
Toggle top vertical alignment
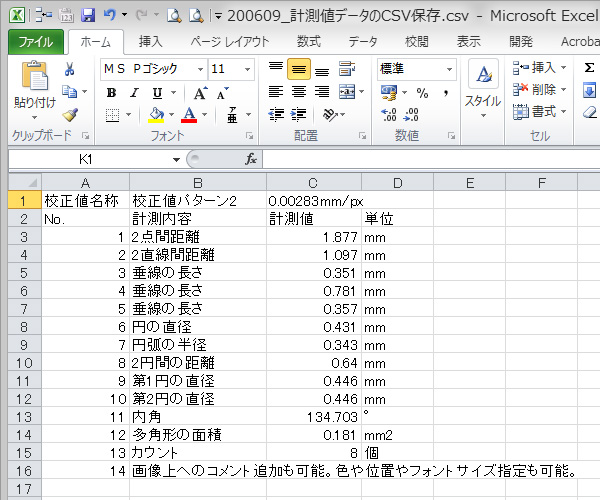coord(276,69)
